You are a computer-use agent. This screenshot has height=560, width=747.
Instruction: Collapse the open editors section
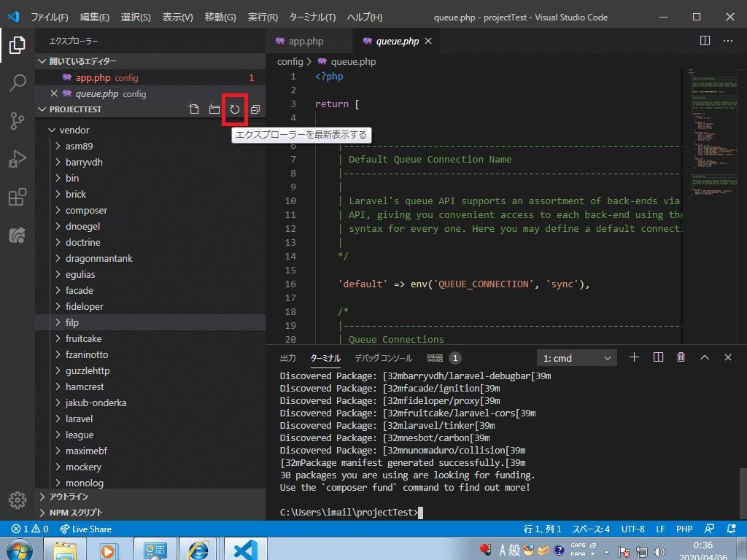150,61
